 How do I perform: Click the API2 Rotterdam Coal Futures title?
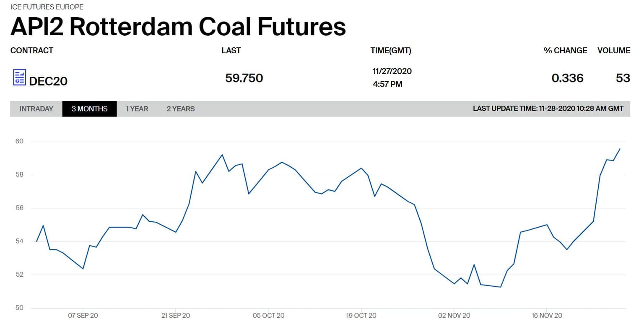pos(178,26)
